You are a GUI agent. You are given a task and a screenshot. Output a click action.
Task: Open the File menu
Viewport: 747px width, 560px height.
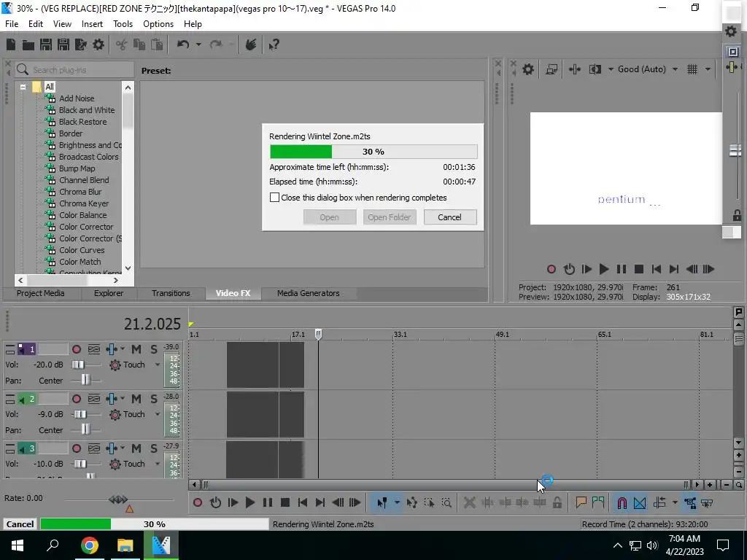pos(12,24)
